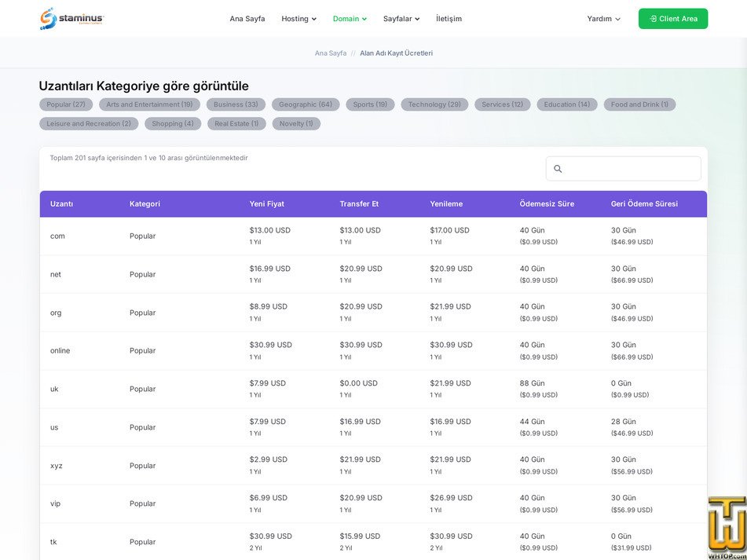Sort by Yenileme column header

[x=446, y=203]
